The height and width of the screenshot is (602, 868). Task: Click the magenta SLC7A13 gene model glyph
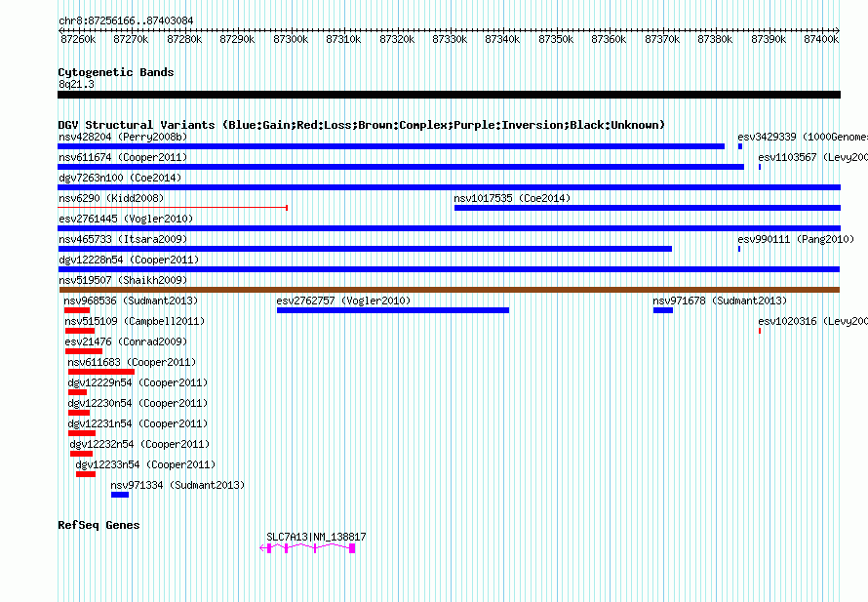307,548
